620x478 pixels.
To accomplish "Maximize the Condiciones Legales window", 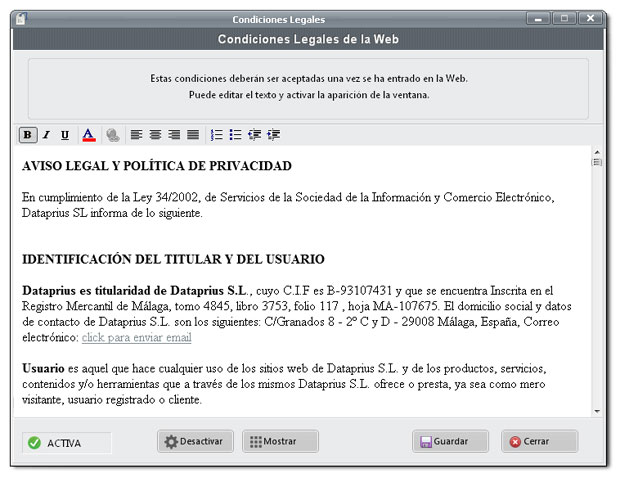I will pos(564,18).
